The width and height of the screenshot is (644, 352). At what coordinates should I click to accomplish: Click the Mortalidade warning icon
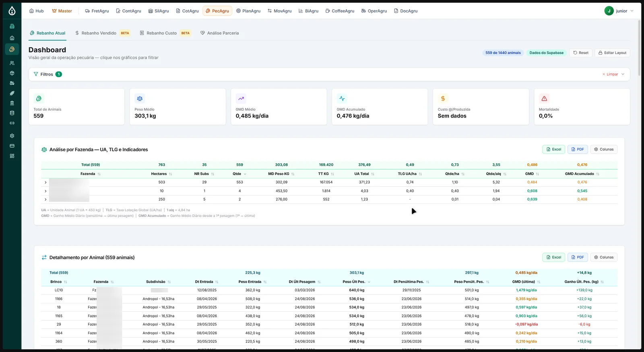coord(544,99)
